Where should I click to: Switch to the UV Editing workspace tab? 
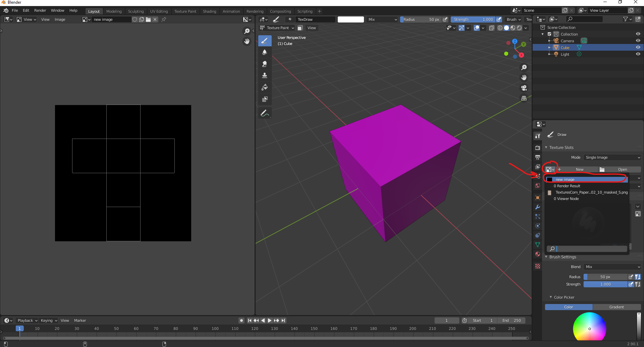(159, 11)
